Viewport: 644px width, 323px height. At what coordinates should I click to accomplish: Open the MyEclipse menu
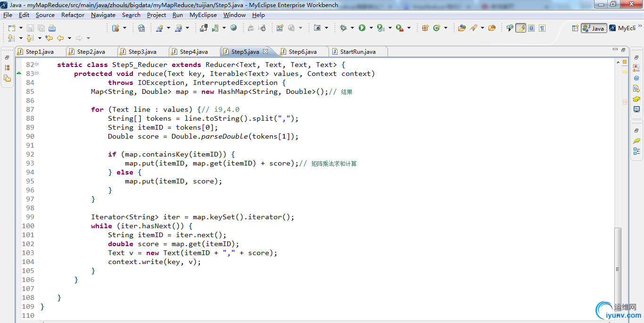(x=203, y=15)
